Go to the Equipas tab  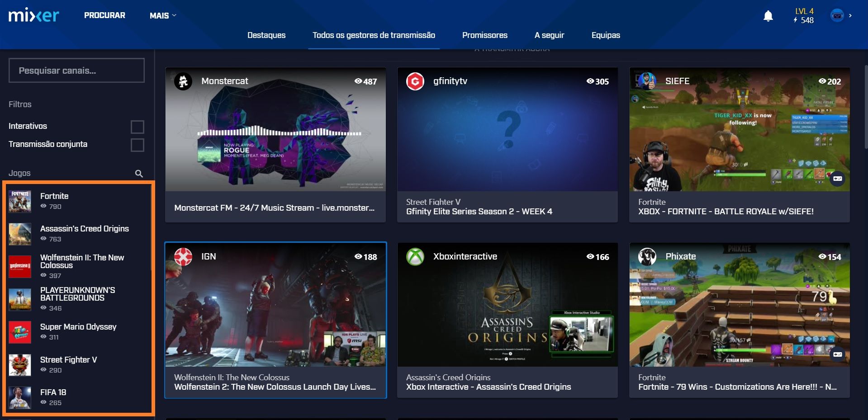pos(605,35)
